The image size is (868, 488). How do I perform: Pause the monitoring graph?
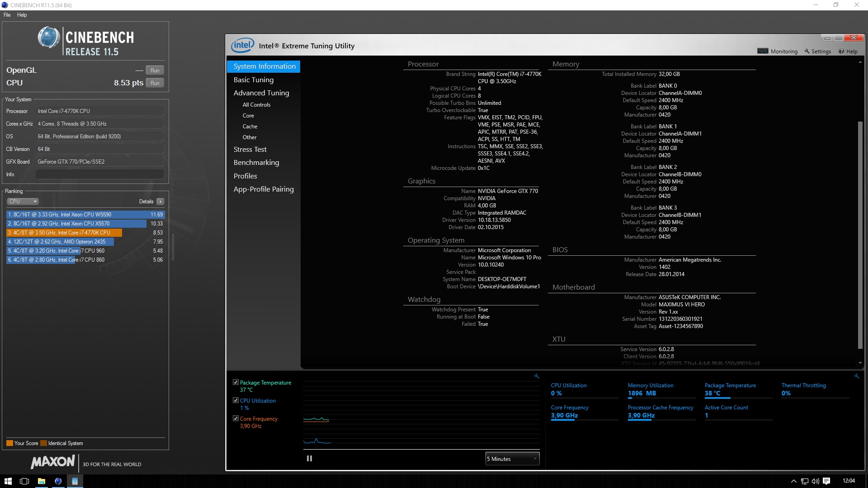309,459
